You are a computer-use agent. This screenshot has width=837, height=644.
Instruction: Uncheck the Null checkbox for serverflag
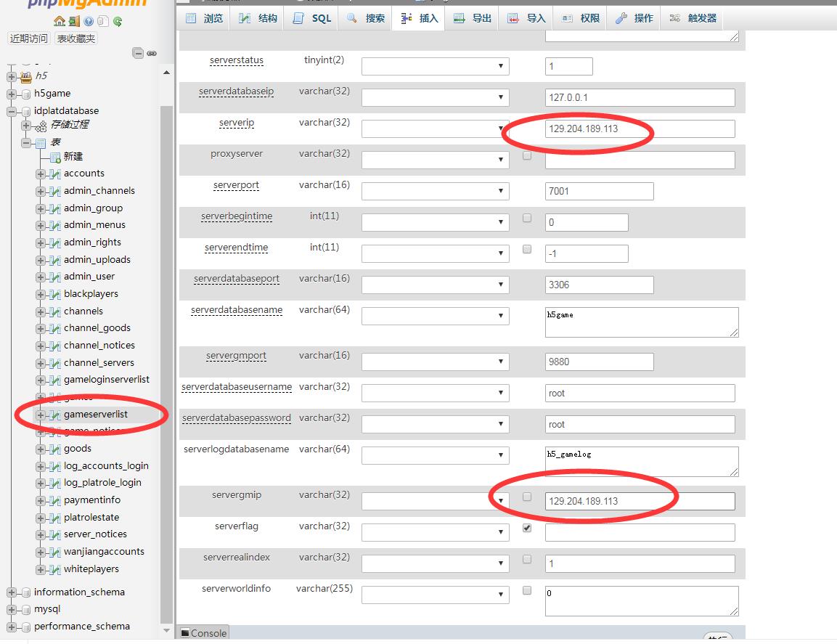coord(527,528)
